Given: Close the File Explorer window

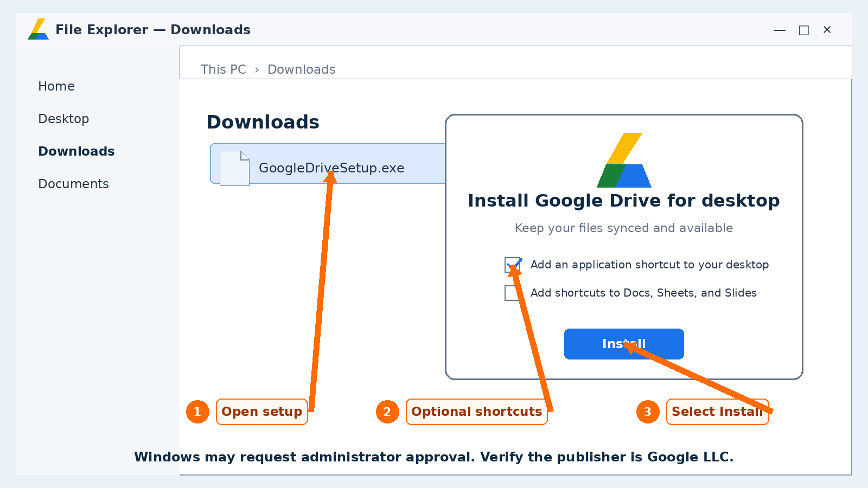Looking at the screenshot, I should pos(827,30).
